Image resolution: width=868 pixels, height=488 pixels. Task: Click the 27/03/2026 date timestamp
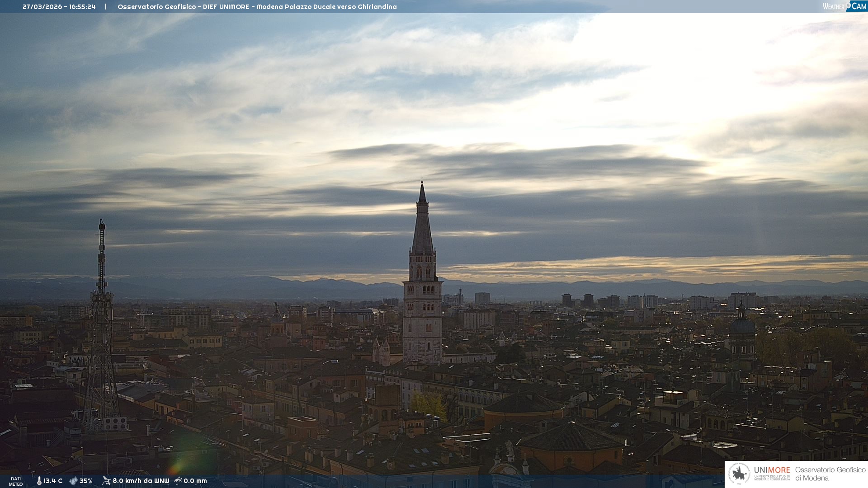tap(42, 7)
